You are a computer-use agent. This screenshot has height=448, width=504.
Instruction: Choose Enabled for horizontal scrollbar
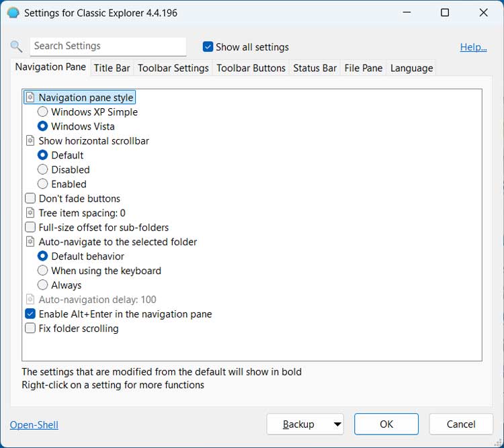tap(42, 184)
